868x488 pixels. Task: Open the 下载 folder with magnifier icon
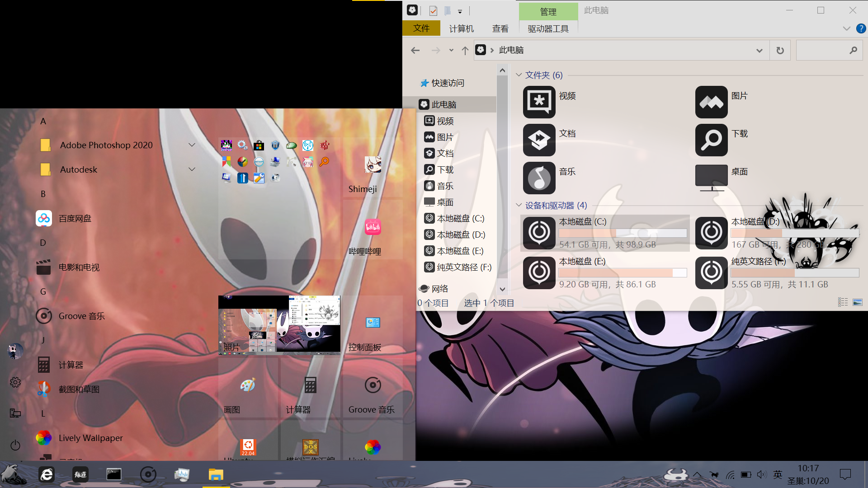[712, 140]
